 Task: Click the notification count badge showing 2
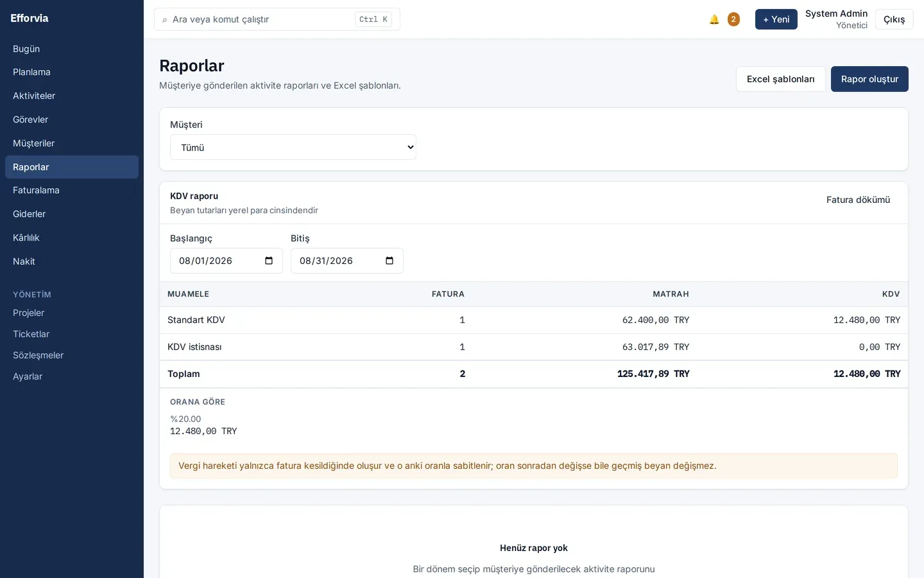click(x=733, y=19)
